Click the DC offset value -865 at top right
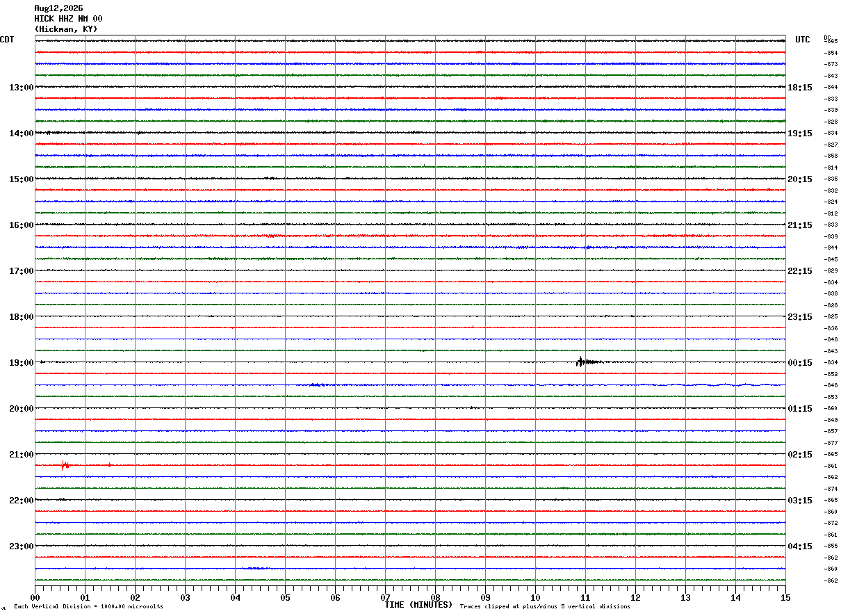The height and width of the screenshot is (616, 841). pos(831,42)
